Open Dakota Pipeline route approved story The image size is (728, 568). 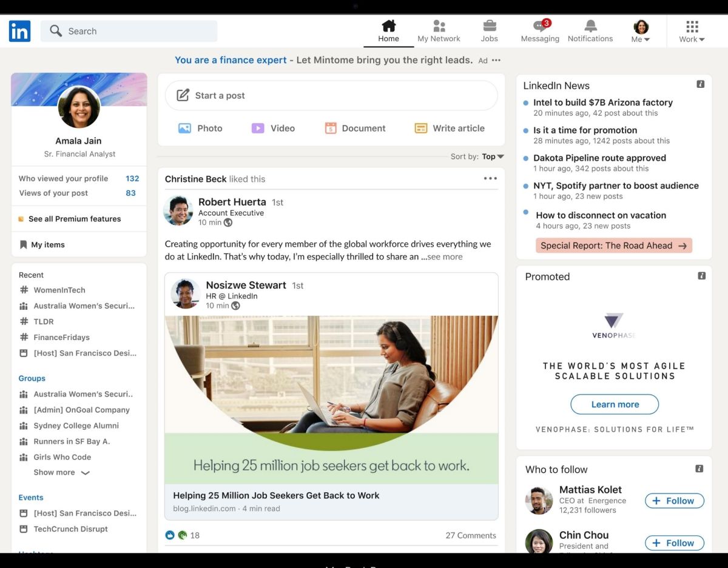(599, 158)
